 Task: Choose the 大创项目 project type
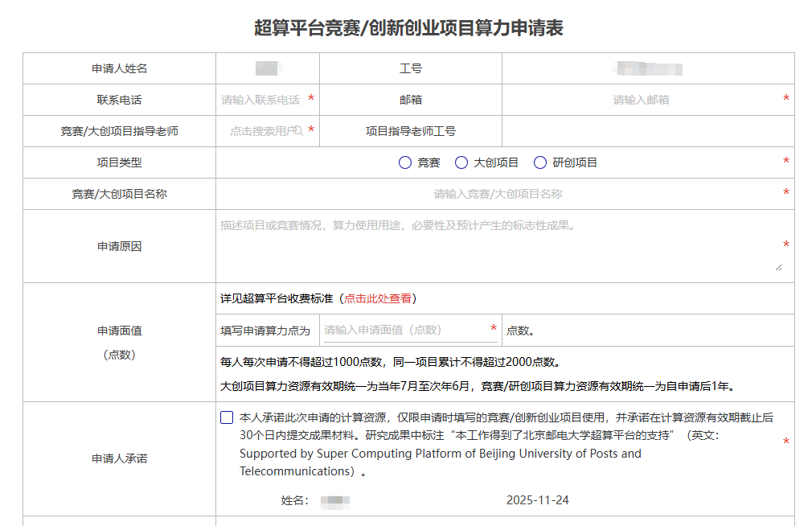(461, 162)
